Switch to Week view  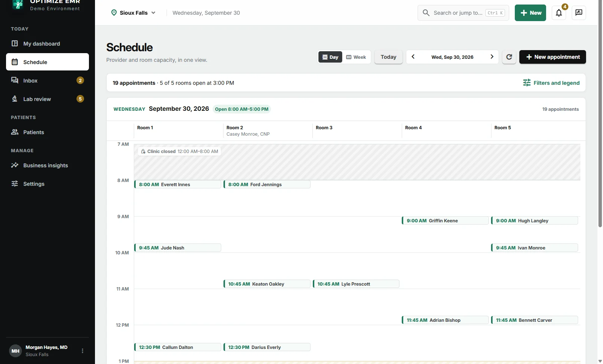(356, 57)
